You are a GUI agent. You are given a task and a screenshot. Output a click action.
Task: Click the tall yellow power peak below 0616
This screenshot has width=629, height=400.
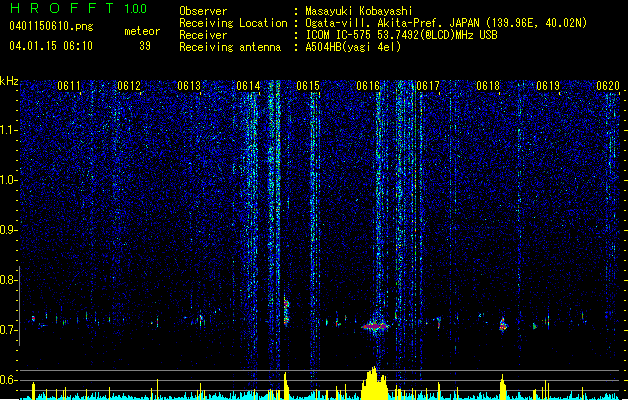[x=374, y=383]
